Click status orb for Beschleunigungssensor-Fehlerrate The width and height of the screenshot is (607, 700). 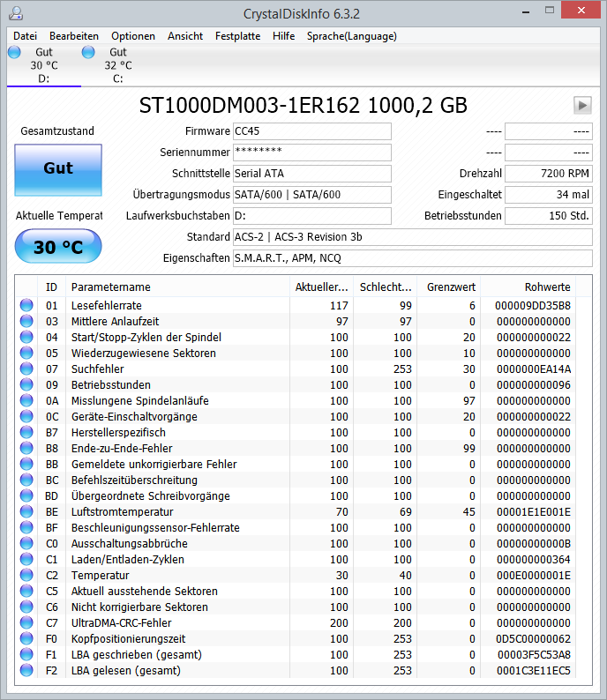pyautogui.click(x=26, y=527)
